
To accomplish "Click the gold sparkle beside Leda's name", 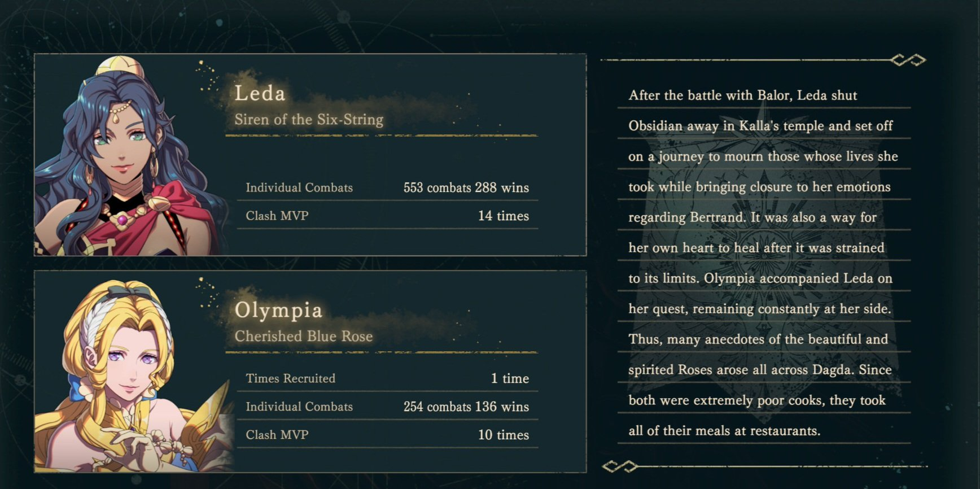I will pyautogui.click(x=207, y=76).
